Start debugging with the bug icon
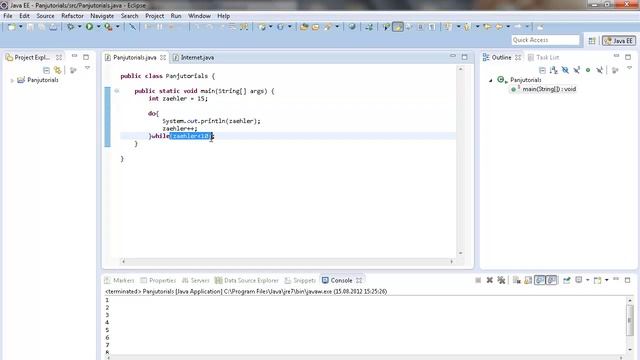 point(71,27)
